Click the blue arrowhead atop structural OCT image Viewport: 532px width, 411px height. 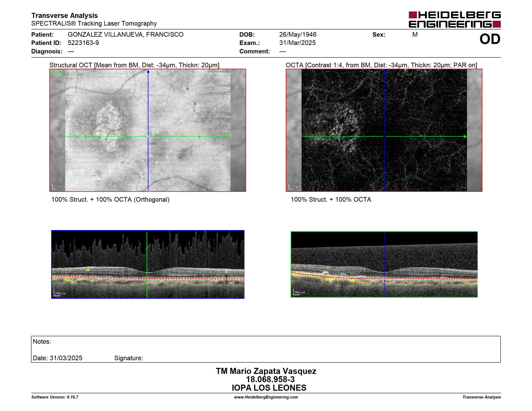(148, 71)
